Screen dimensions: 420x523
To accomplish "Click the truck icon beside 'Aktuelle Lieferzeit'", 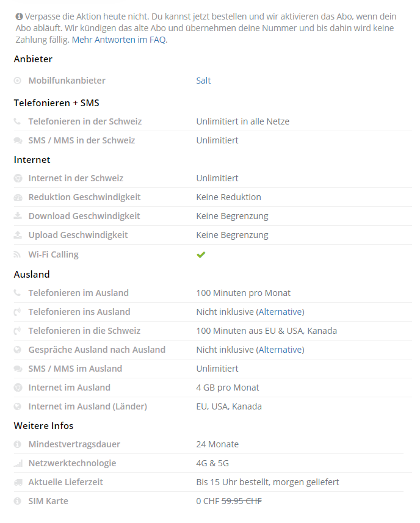I will click(x=17, y=482).
